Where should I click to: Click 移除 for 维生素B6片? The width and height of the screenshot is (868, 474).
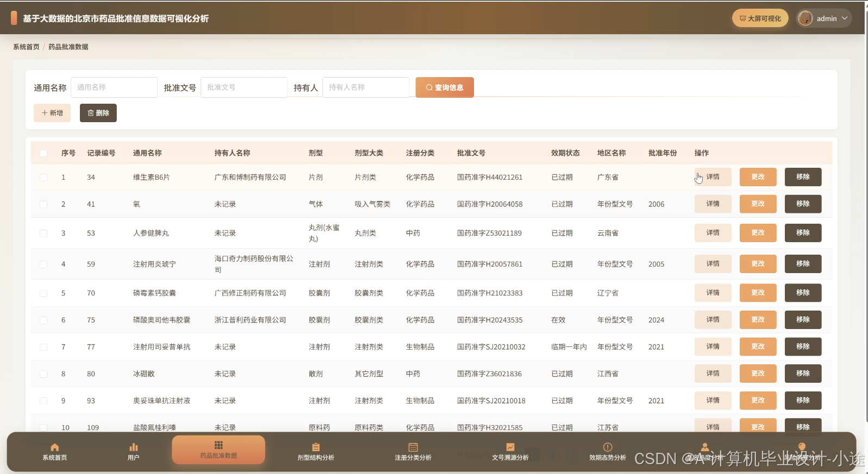pos(803,177)
